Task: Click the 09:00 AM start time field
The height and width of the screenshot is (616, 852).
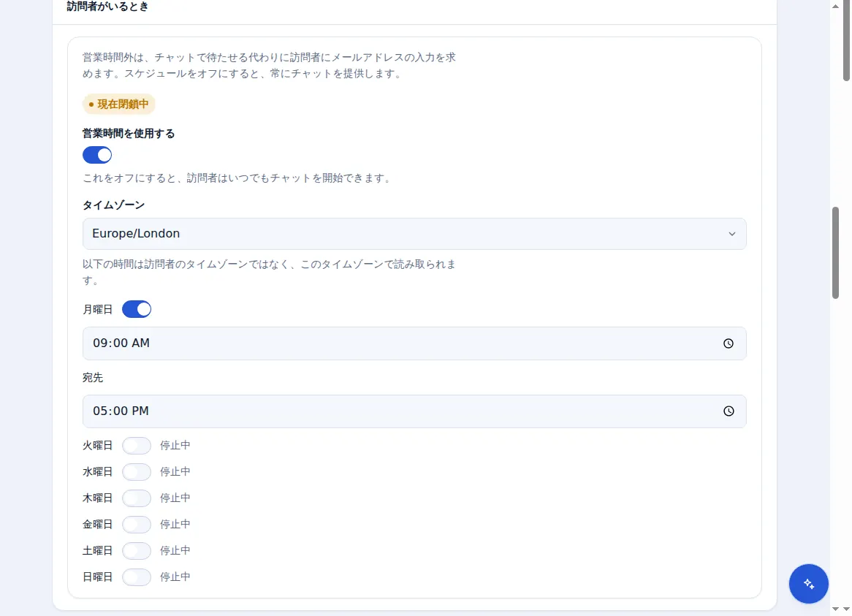Action: 414,343
